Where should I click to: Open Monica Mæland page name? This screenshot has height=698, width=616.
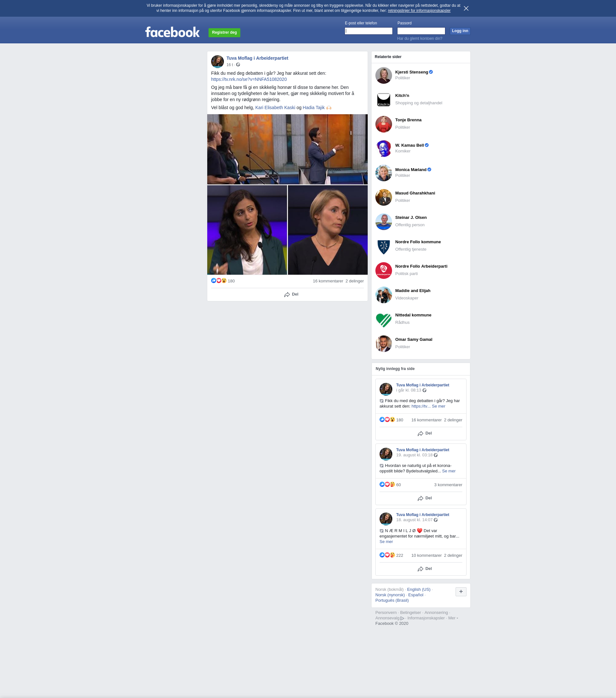(x=411, y=170)
